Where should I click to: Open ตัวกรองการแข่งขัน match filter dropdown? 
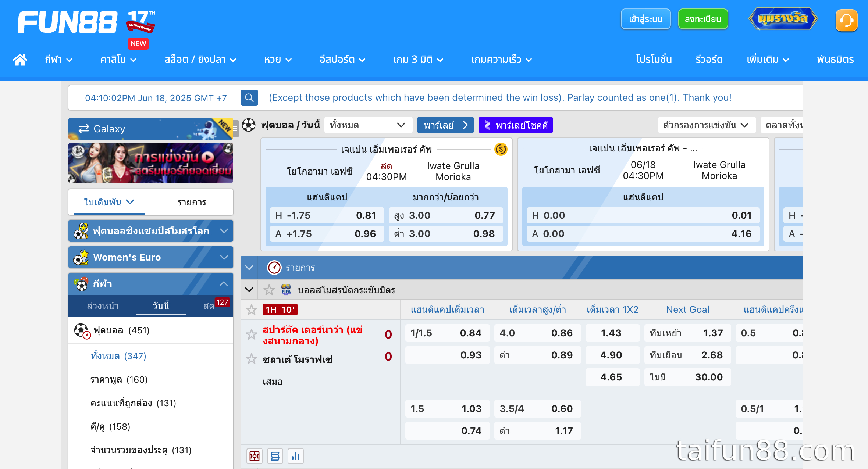(706, 125)
